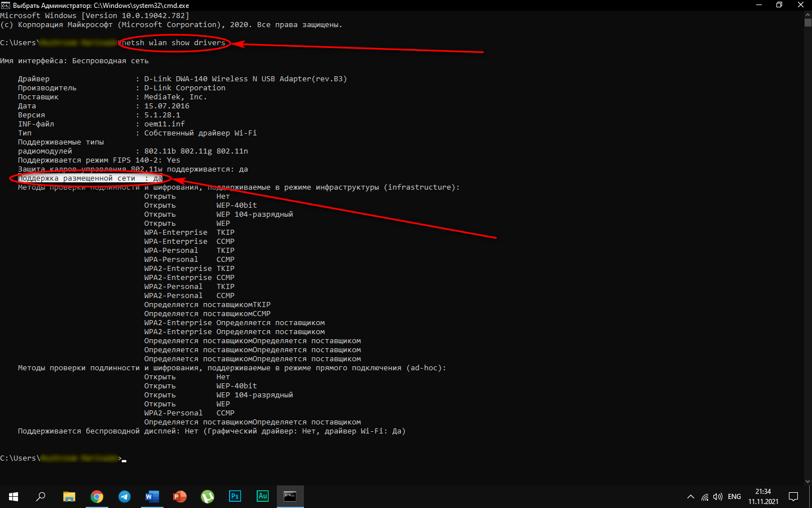Open uTorrent from the taskbar
Screen dimensions: 812x508
[x=208, y=497]
